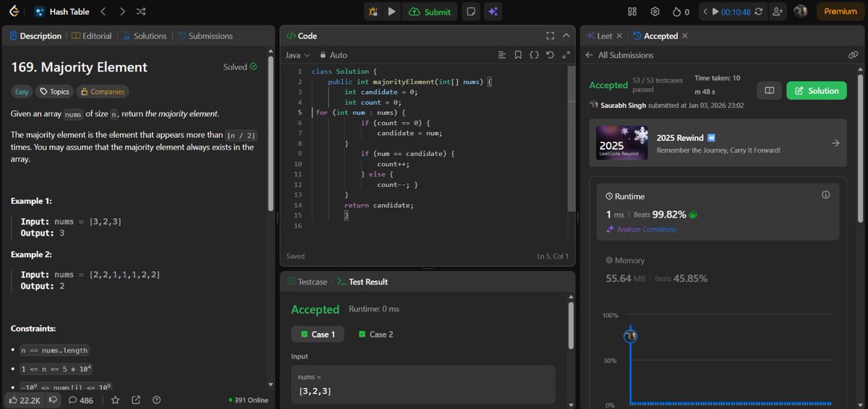Share the problem via external link icon
The height and width of the screenshot is (409, 868).
135,400
